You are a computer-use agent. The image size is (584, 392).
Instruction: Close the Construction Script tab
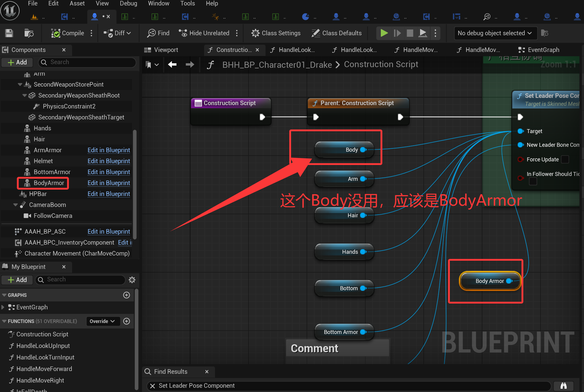257,50
